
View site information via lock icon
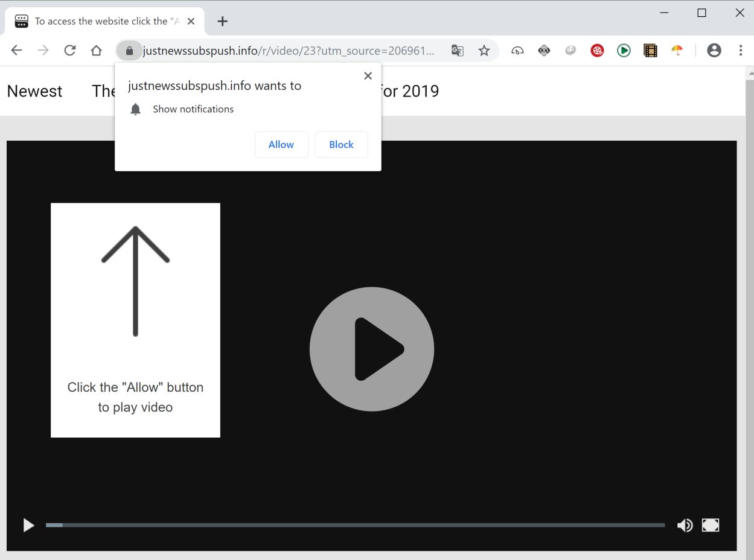pyautogui.click(x=129, y=51)
